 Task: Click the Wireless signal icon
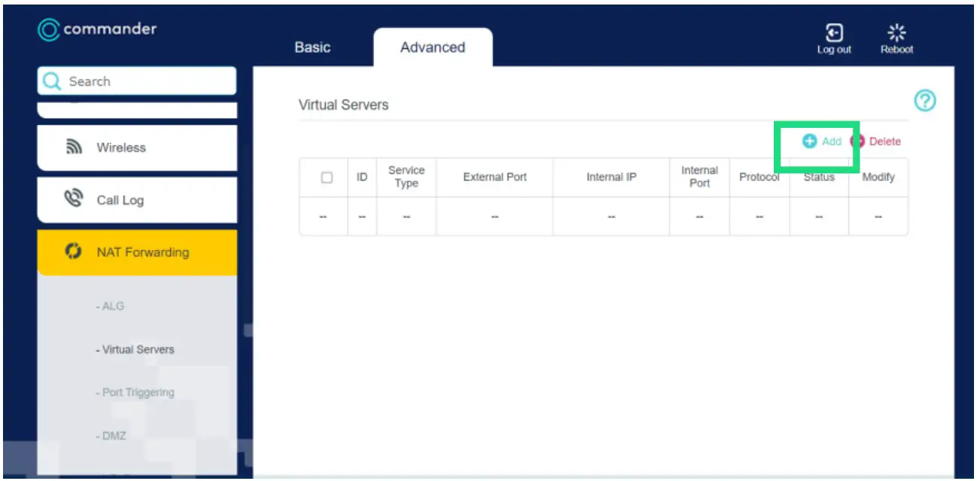pyautogui.click(x=74, y=148)
